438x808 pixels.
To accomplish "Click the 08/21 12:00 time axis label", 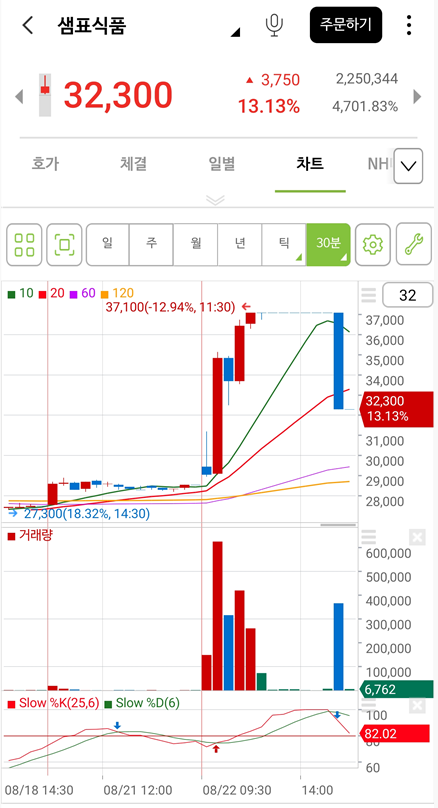I will pos(138,790).
